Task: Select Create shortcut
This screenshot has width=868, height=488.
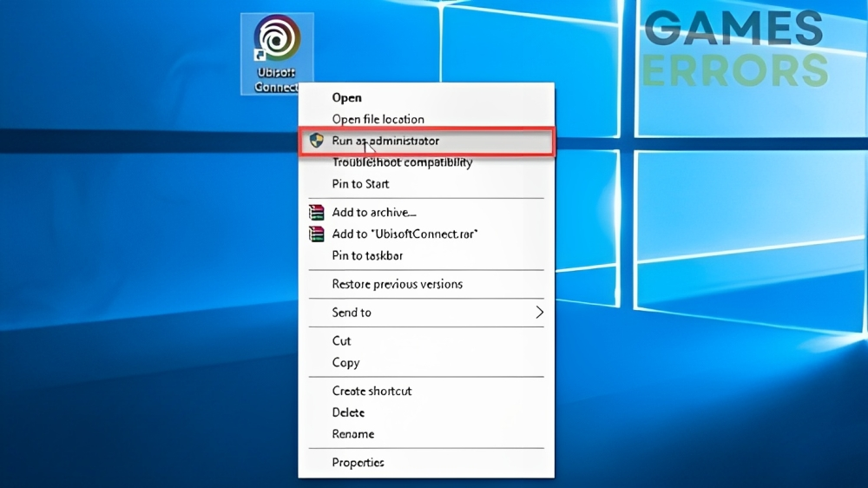Action: coord(426,391)
